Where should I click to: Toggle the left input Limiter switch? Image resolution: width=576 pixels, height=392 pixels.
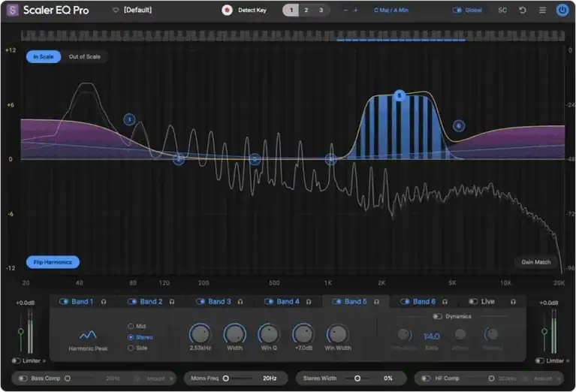point(17,360)
